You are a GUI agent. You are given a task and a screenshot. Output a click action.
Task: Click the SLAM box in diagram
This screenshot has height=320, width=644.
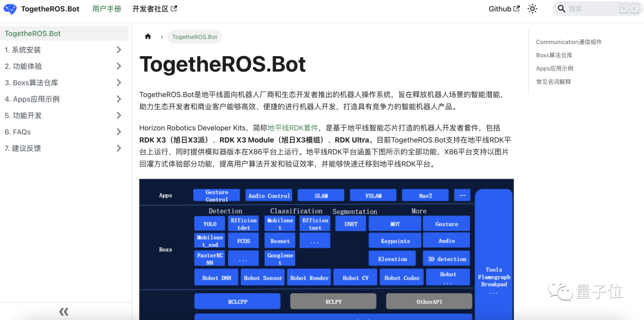coord(321,195)
